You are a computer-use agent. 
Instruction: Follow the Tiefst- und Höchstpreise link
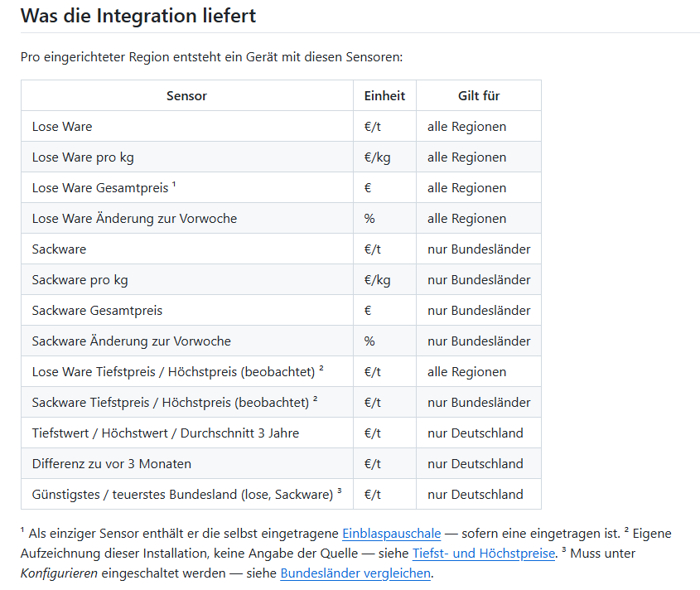485,554
